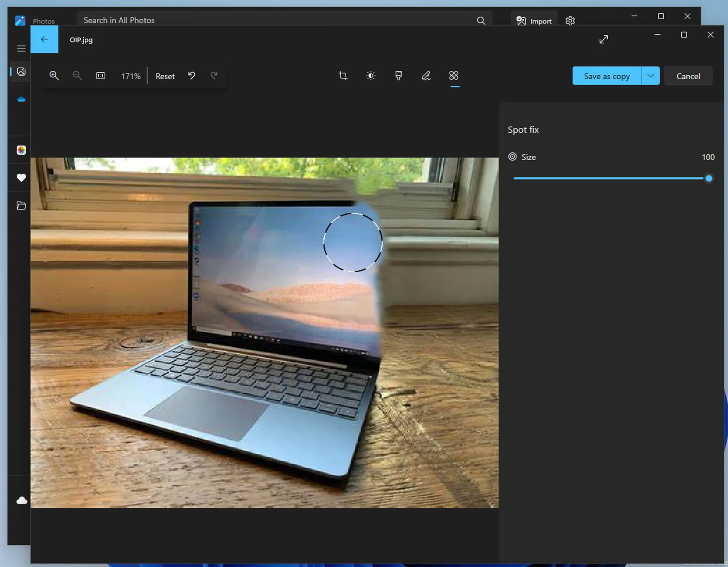The height and width of the screenshot is (567, 728).
Task: Click the Zoom in button
Action: point(54,75)
